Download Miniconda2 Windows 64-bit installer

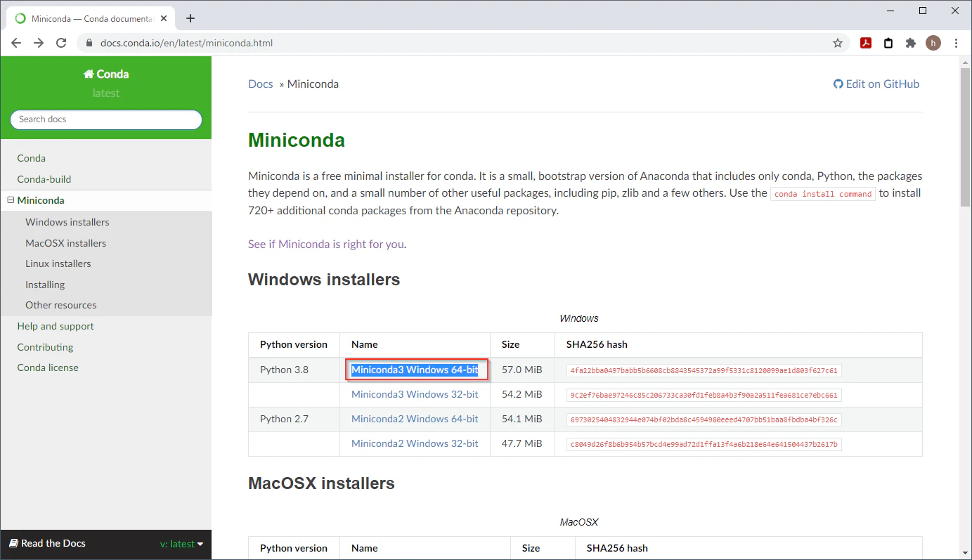click(415, 419)
